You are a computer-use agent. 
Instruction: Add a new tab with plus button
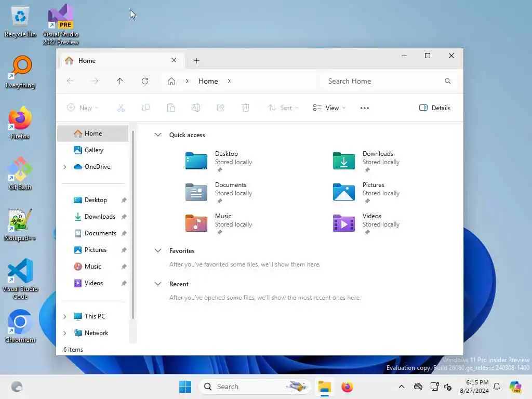pos(196,61)
